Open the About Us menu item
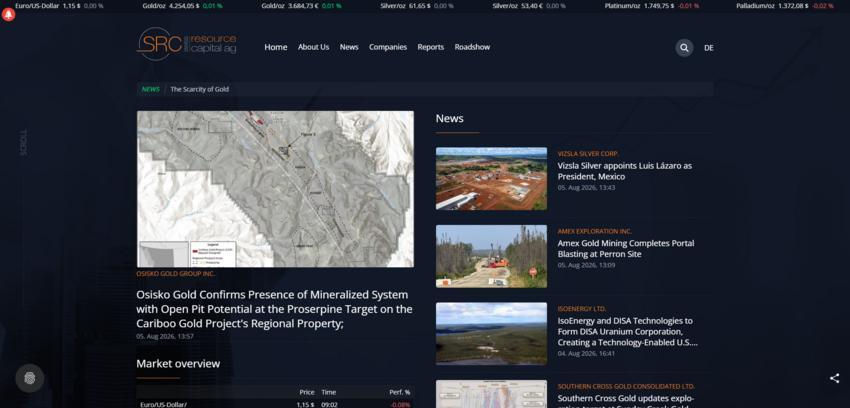Viewport: 850px width, 408px height. pyautogui.click(x=313, y=47)
